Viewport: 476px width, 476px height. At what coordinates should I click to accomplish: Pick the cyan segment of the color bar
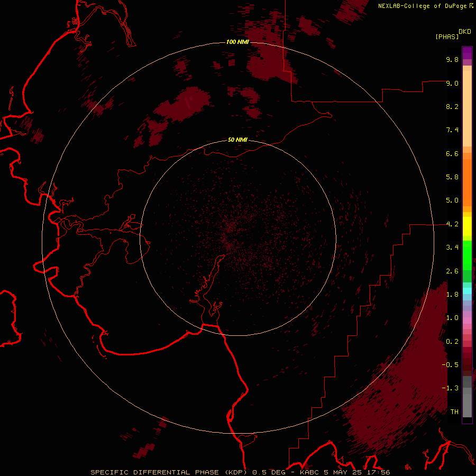467,291
